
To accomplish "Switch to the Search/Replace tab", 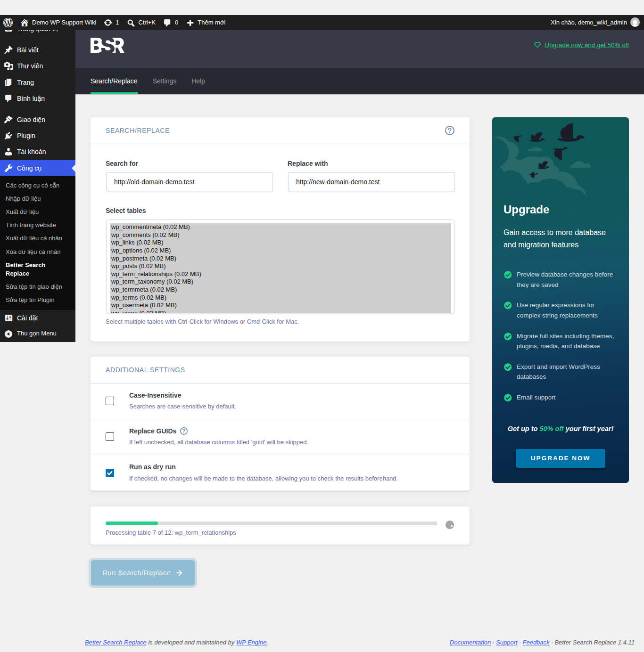I will [x=114, y=81].
